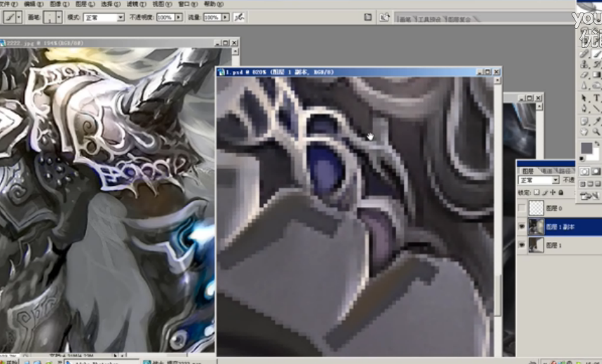Toggle lock image pixels (brush) in Layers
The width and height of the screenshot is (602, 364).
545,192
